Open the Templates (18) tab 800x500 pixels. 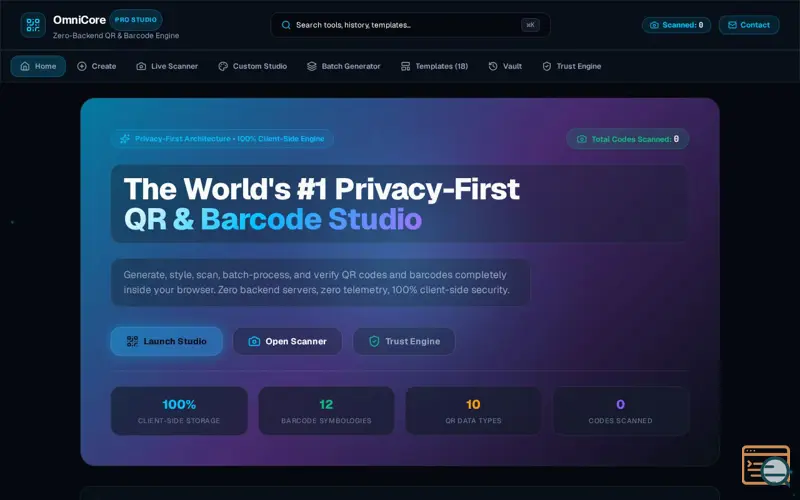pyautogui.click(x=434, y=66)
